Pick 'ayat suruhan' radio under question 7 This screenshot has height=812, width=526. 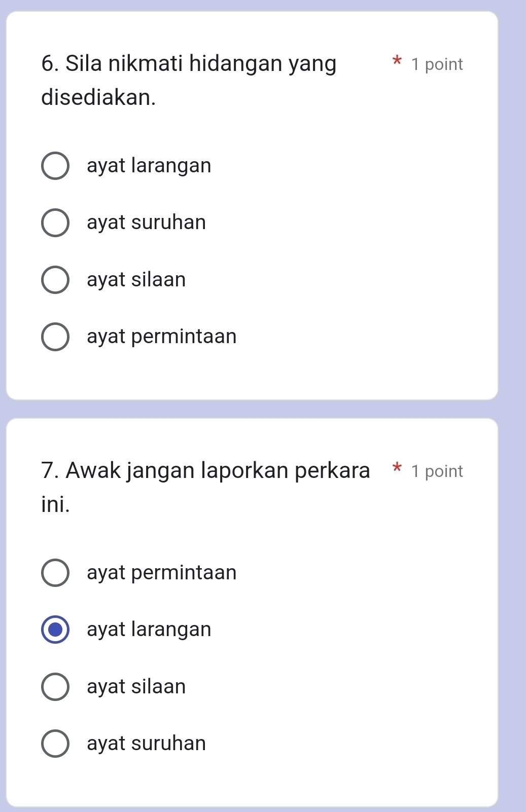[55, 744]
